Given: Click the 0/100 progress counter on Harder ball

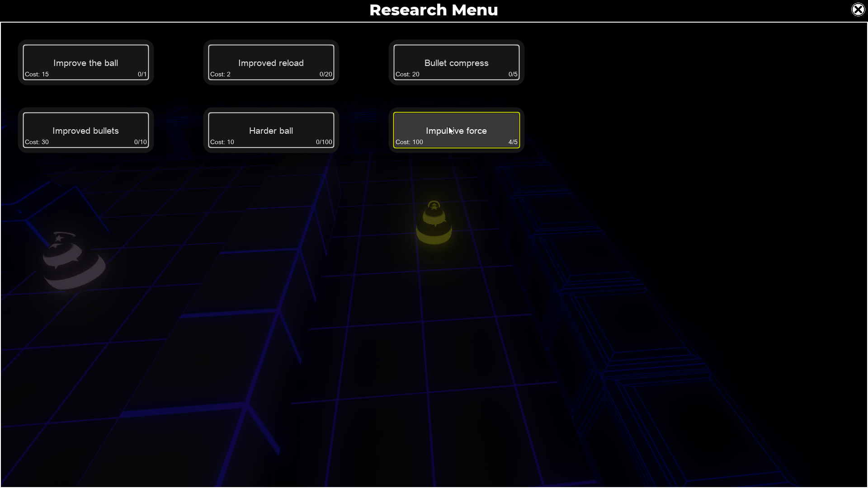Looking at the screenshot, I should (x=324, y=142).
